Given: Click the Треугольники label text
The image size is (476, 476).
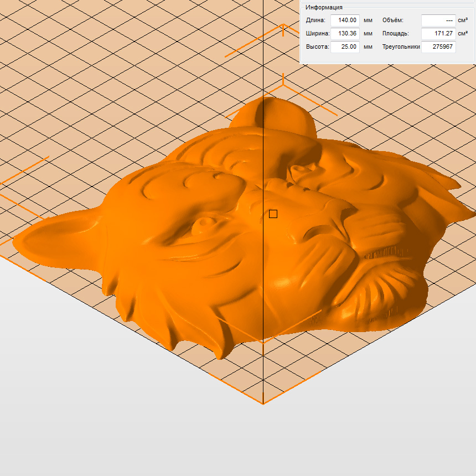Looking at the screenshot, I should tap(401, 46).
